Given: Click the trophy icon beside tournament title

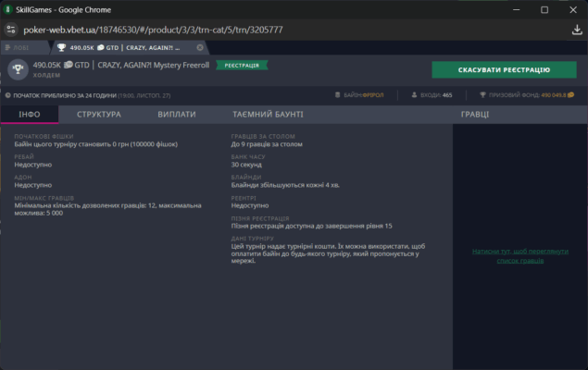Looking at the screenshot, I should (x=17, y=70).
